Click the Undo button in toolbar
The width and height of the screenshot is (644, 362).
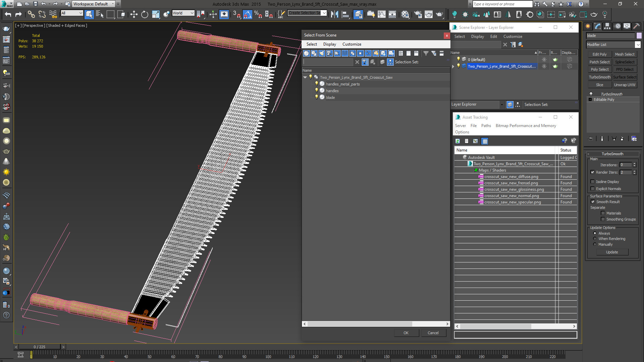tap(7, 15)
